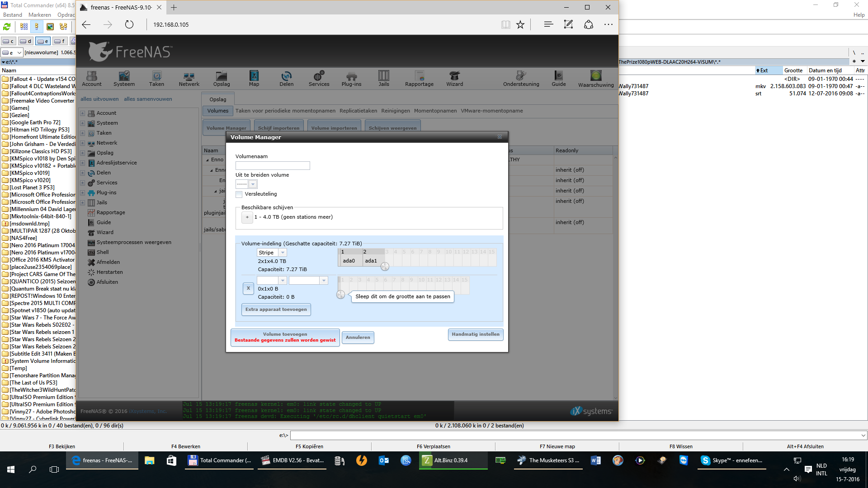Enable the Versleuteling checkbox
The image size is (868, 488).
pos(239,194)
